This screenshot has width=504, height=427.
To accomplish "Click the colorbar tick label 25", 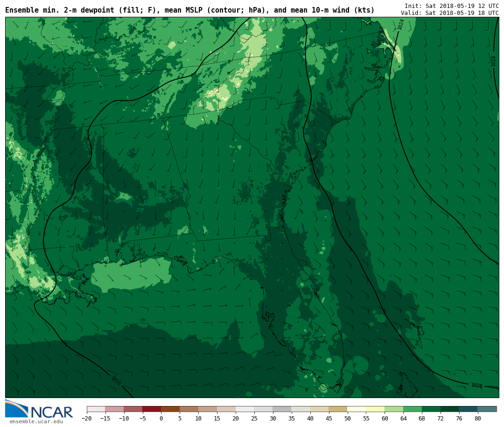I will click(254, 418).
